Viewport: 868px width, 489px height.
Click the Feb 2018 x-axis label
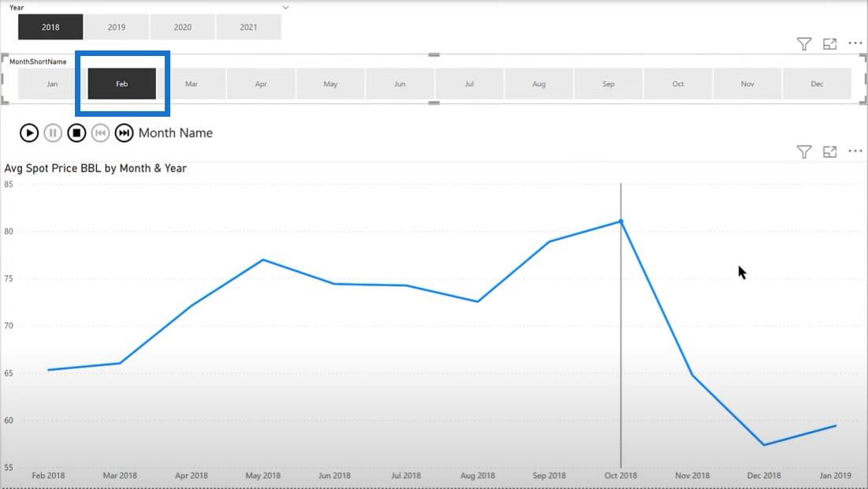tap(48, 475)
